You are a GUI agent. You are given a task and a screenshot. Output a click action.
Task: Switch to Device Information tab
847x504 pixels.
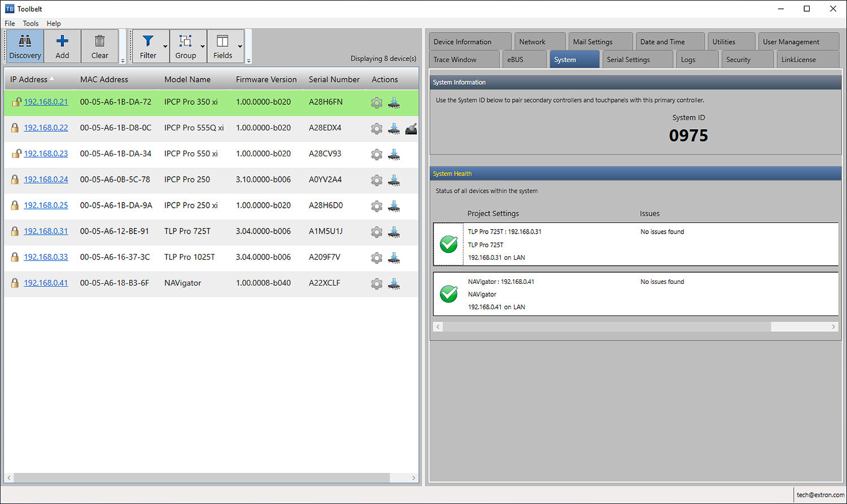(470, 42)
